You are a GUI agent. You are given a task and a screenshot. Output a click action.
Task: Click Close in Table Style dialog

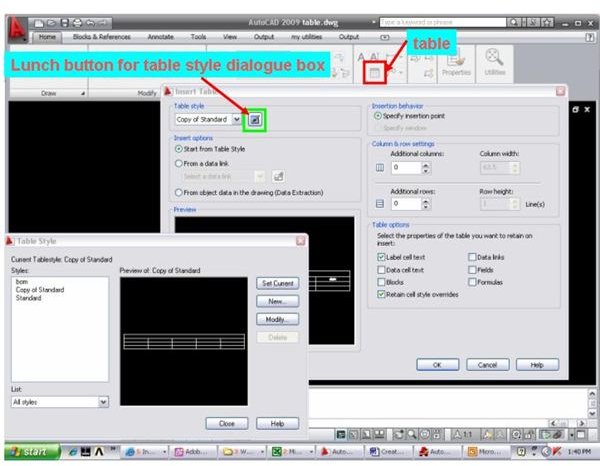(227, 424)
